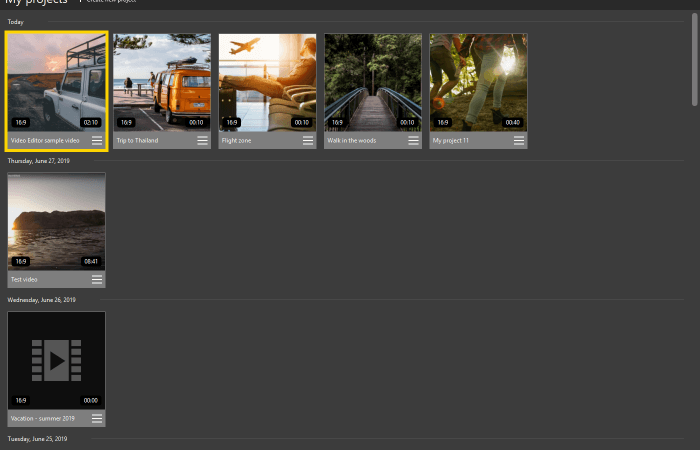Image resolution: width=700 pixels, height=450 pixels.
Task: Select the Video Editor sample video thumbnail
Action: point(57,83)
